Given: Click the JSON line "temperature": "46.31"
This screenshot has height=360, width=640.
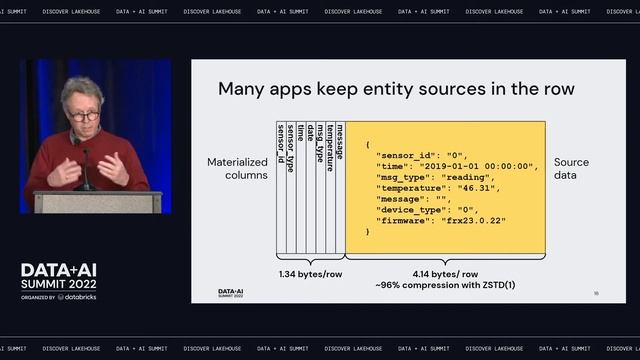Looking at the screenshot, I should coord(438,188).
